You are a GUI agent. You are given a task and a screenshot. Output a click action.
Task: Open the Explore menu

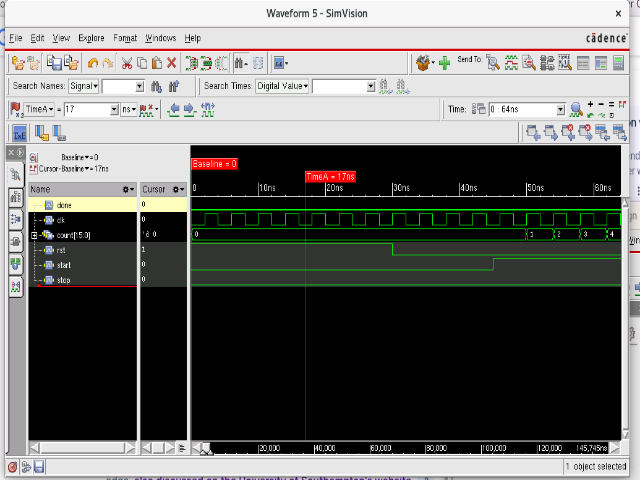(x=90, y=38)
